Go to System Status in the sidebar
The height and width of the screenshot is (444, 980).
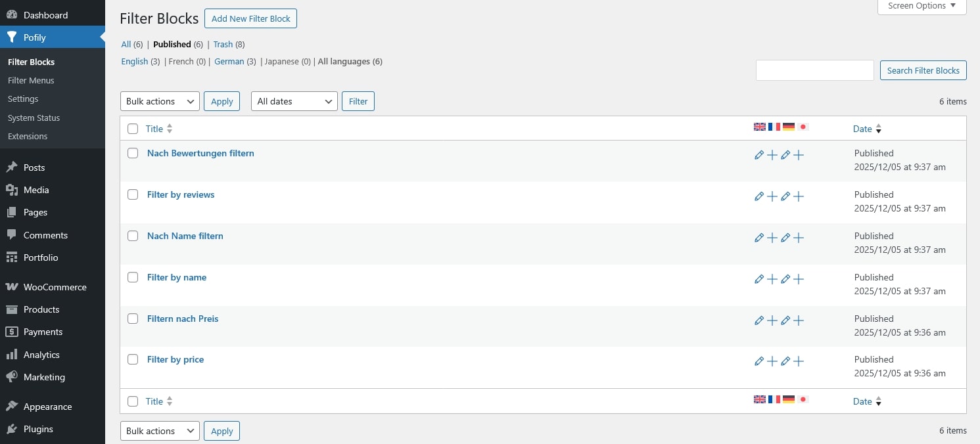[x=34, y=118]
